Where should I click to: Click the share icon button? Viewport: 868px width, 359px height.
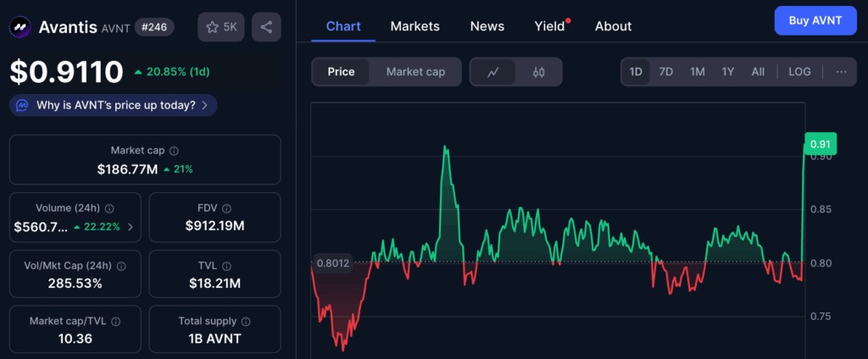(266, 27)
